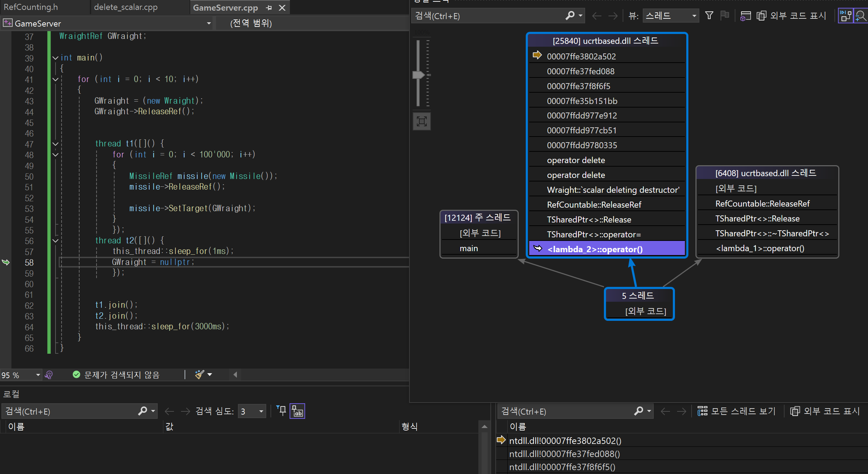This screenshot has width=868, height=474.
Task: Expand the code cleanup dropdown arrow
Action: tap(210, 375)
